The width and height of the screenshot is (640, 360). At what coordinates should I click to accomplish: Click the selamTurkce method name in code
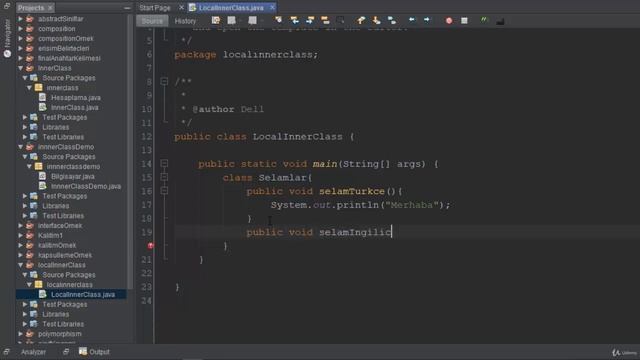pyautogui.click(x=352, y=191)
